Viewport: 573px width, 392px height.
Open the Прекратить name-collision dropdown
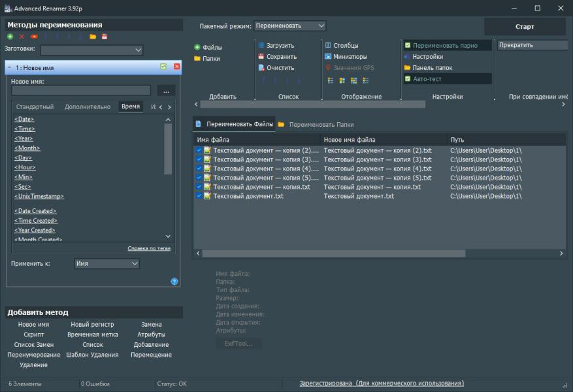coord(533,45)
